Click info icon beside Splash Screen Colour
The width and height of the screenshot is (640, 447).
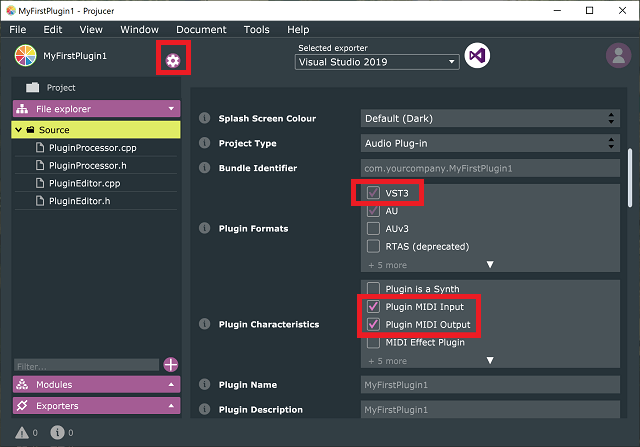(204, 118)
